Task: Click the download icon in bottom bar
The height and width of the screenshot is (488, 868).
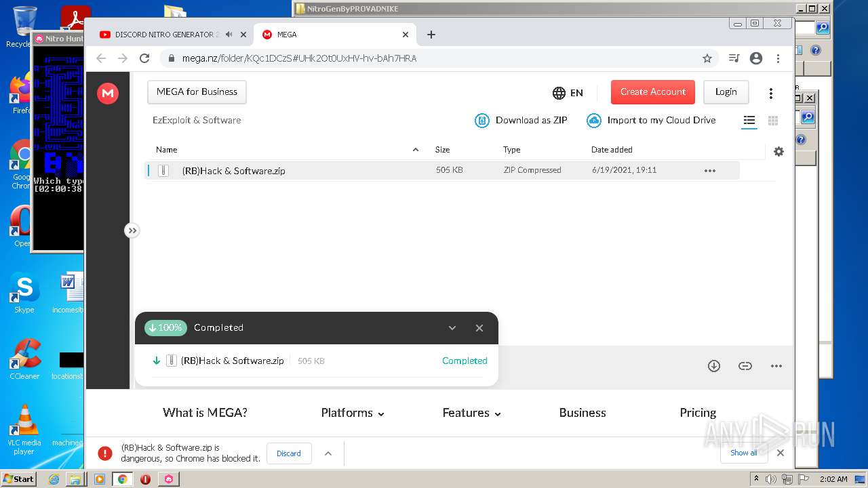Action: pyautogui.click(x=714, y=366)
